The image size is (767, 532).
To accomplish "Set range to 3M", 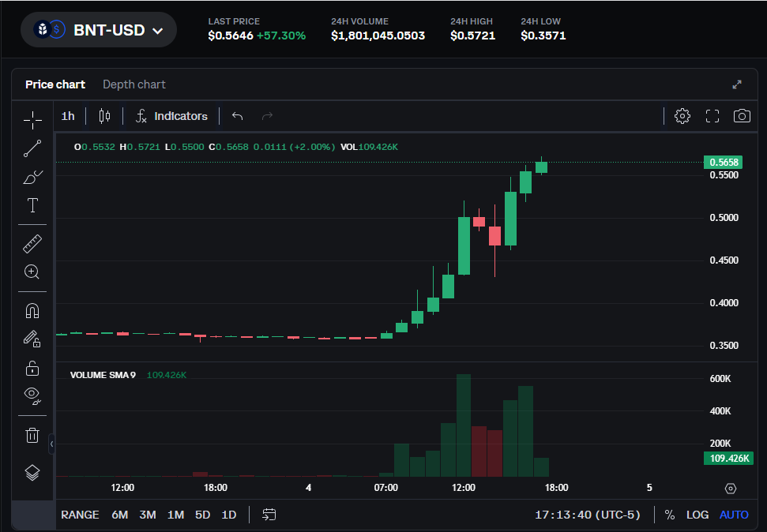I will click(x=148, y=515).
